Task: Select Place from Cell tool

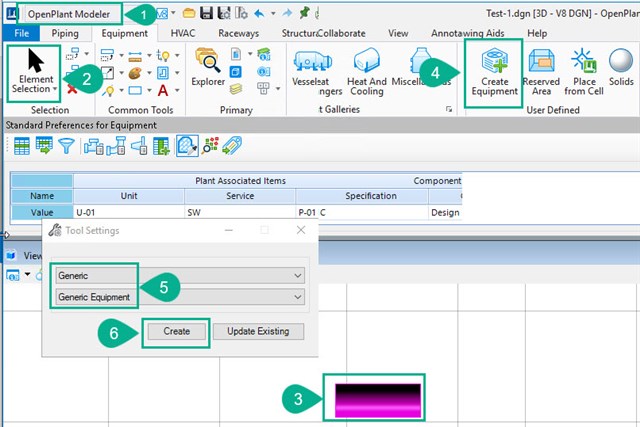Action: [x=584, y=72]
